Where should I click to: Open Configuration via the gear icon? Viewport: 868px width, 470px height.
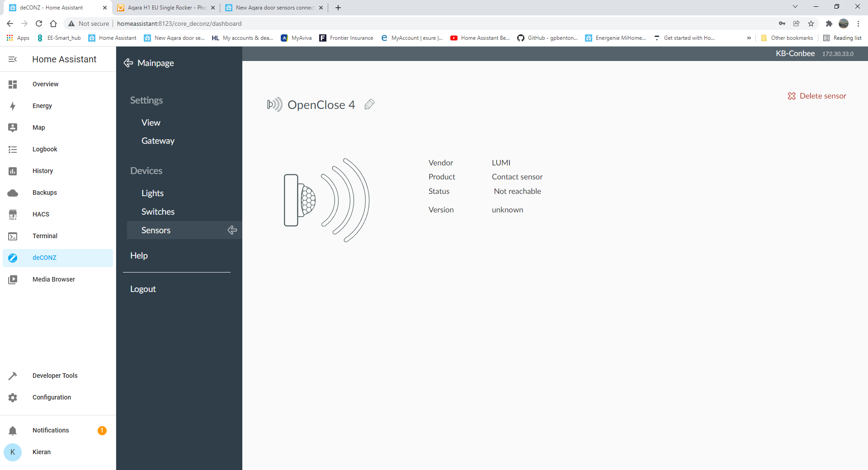pos(12,397)
